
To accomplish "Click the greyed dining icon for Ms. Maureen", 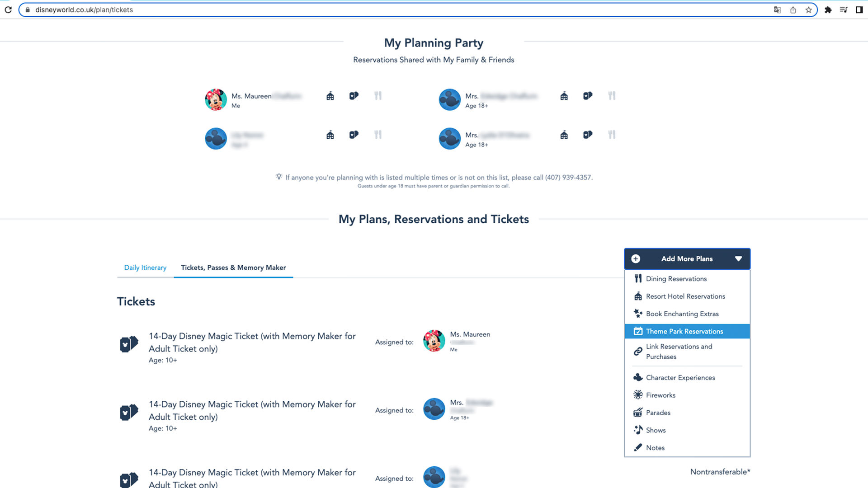I will coord(378,96).
